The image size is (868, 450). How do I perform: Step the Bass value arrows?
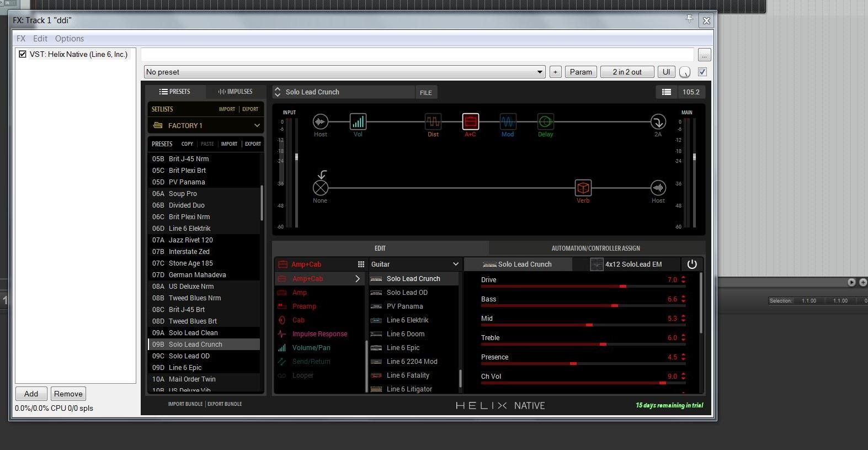click(683, 299)
